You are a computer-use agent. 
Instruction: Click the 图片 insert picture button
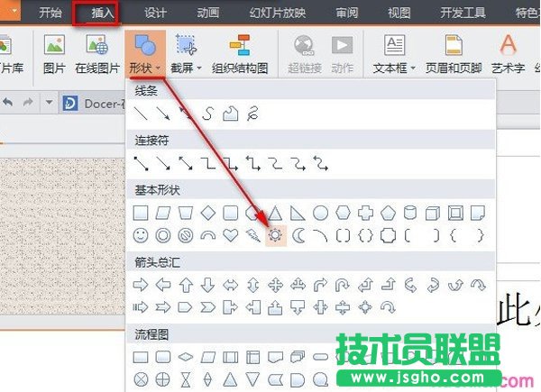54,54
